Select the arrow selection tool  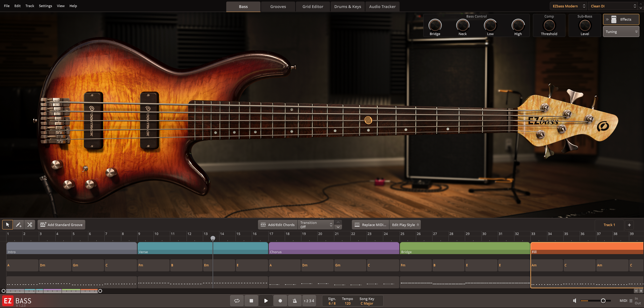click(7, 225)
